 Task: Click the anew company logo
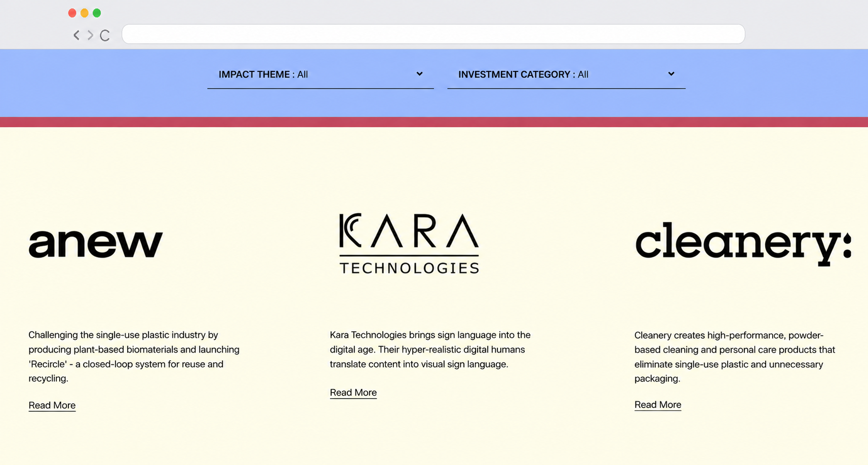coord(96,244)
